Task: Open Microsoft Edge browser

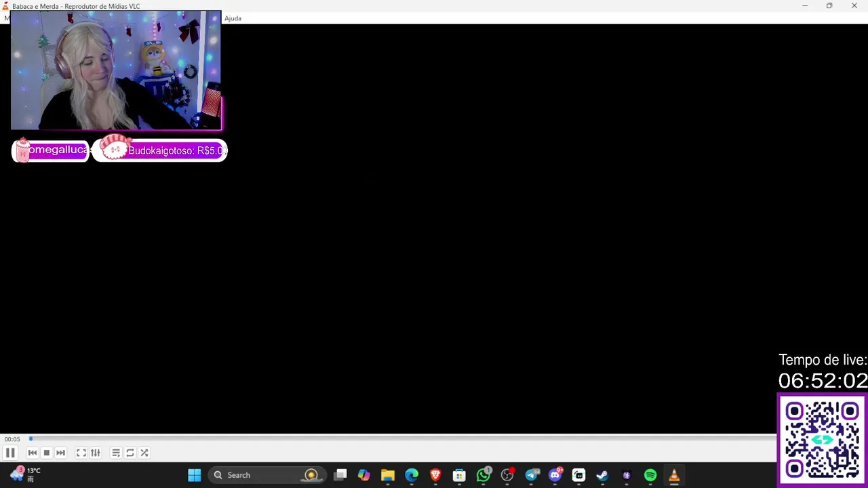Action: tap(412, 475)
